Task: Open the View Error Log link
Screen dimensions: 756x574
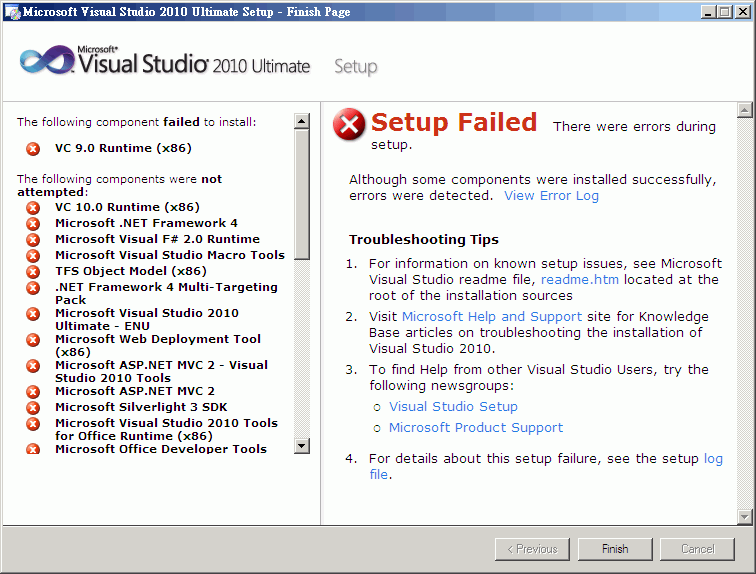Action: 551,196
